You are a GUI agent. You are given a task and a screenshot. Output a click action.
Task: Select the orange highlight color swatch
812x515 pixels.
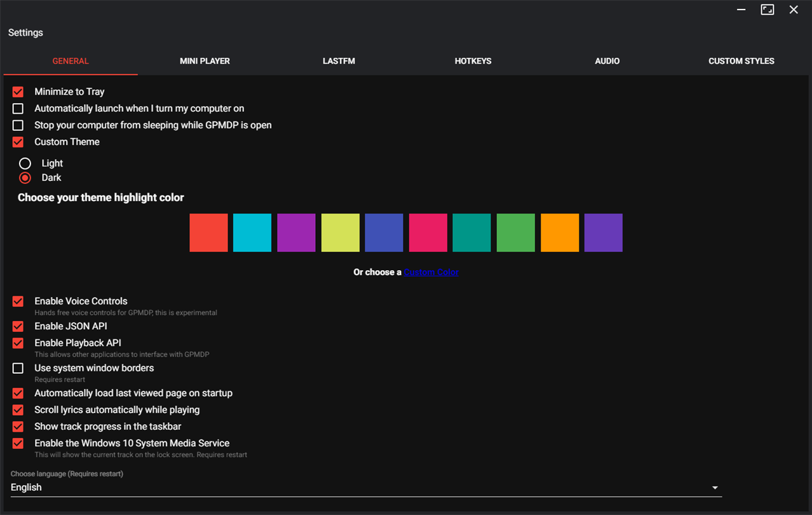(x=560, y=233)
